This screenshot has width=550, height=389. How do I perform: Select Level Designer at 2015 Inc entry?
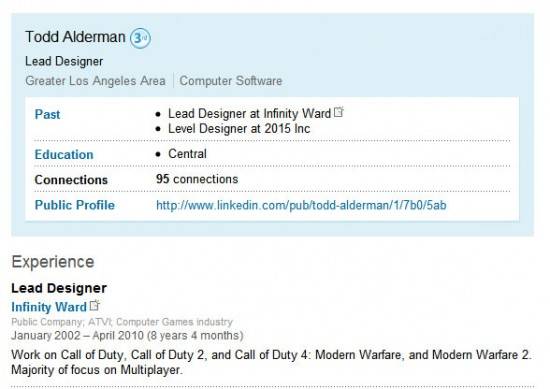(239, 129)
